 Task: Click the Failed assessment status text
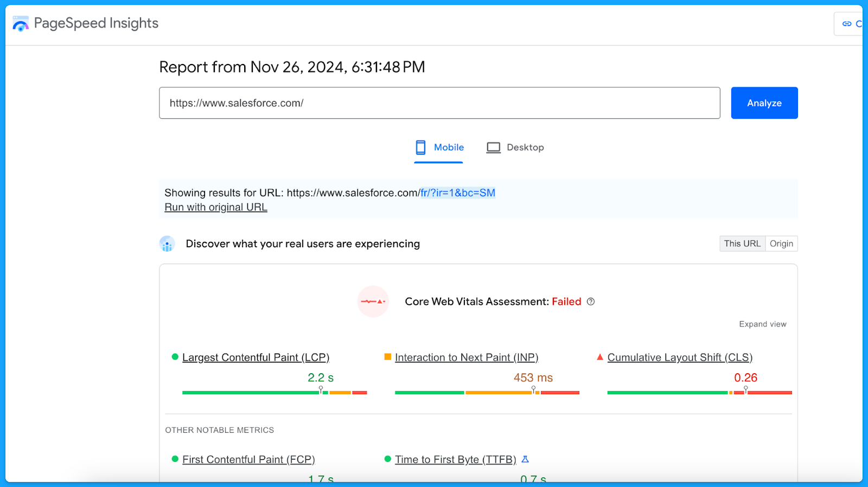pos(566,302)
